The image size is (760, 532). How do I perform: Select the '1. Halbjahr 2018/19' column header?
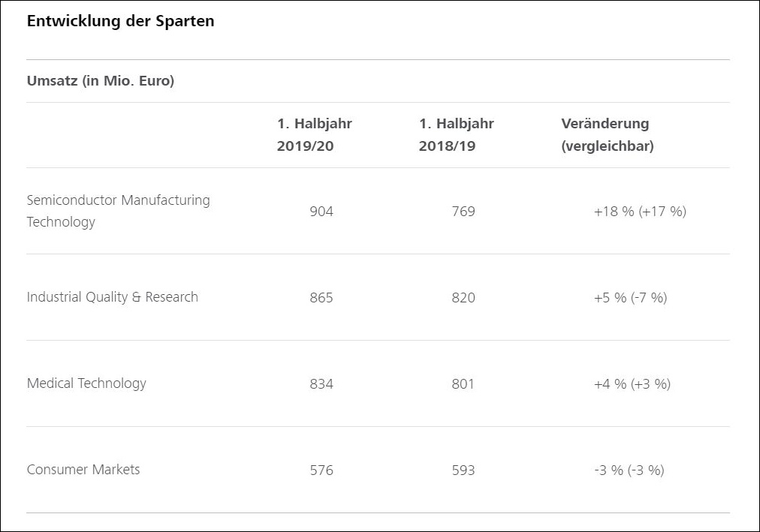point(456,135)
